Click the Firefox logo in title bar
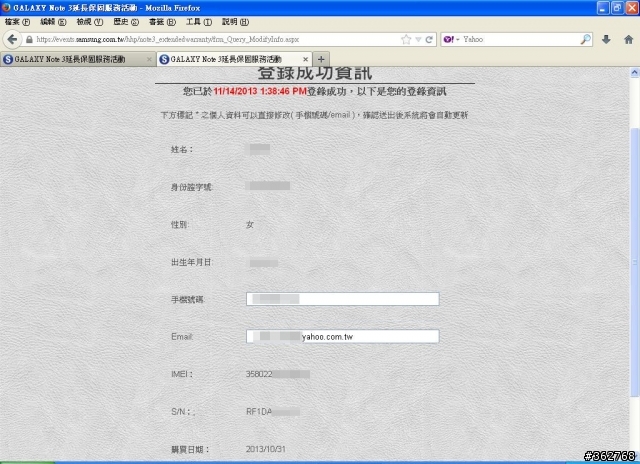Image resolution: width=640 pixels, height=464 pixels. coord(6,7)
